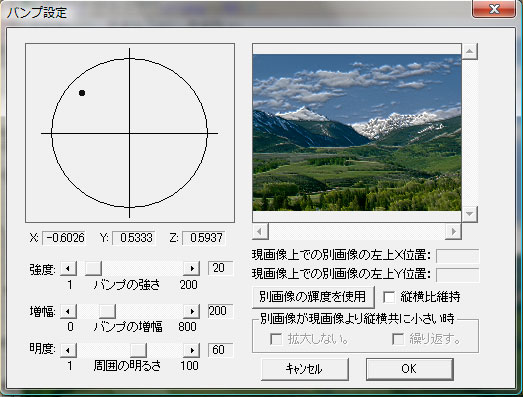Click the 明度 value field showing 60
Screen dimensions: 523x397
tap(220, 350)
